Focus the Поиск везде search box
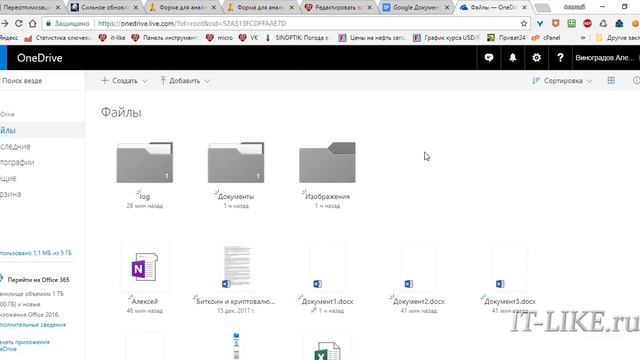Image resolution: width=640 pixels, height=360 pixels. click(41, 81)
